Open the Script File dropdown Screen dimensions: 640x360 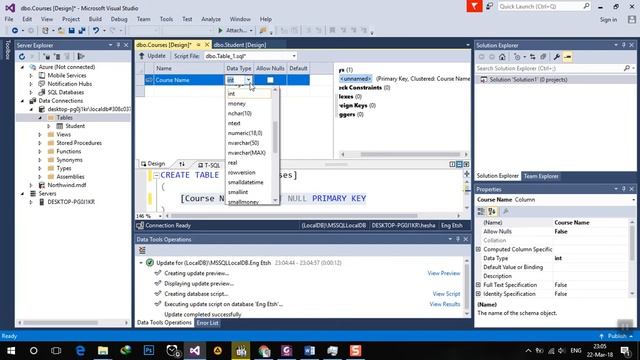[294, 56]
